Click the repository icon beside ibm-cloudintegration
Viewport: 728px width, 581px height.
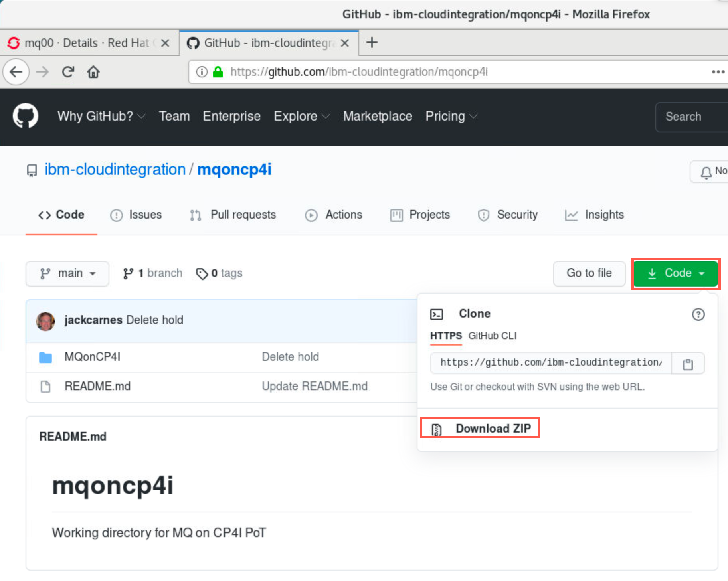click(x=32, y=171)
